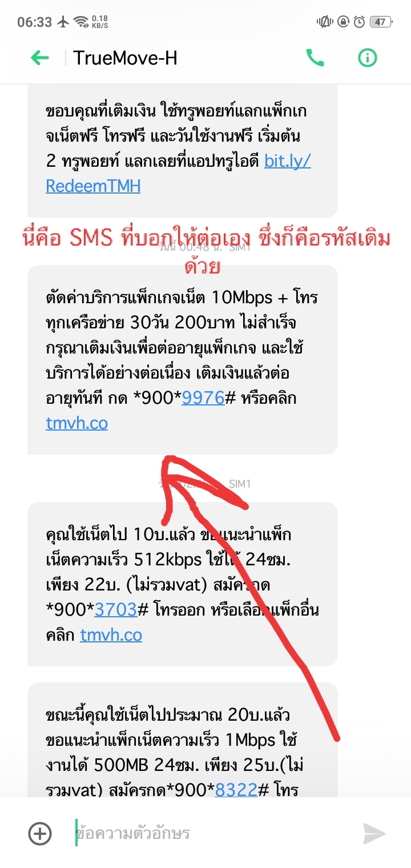Tap the battery indicator showing 47
Image resolution: width=411 pixels, height=868 pixels.
(380, 22)
